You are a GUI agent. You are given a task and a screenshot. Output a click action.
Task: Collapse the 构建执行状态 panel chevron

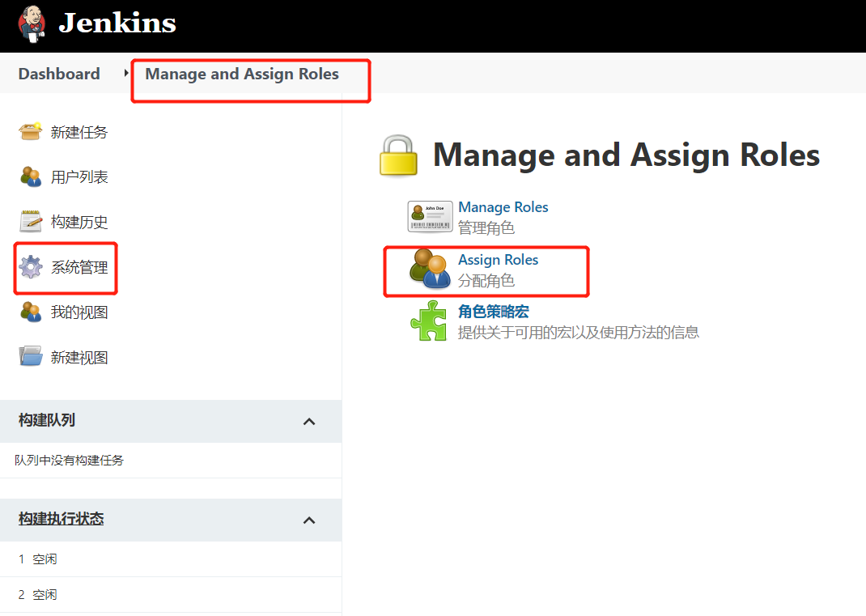pyautogui.click(x=308, y=520)
